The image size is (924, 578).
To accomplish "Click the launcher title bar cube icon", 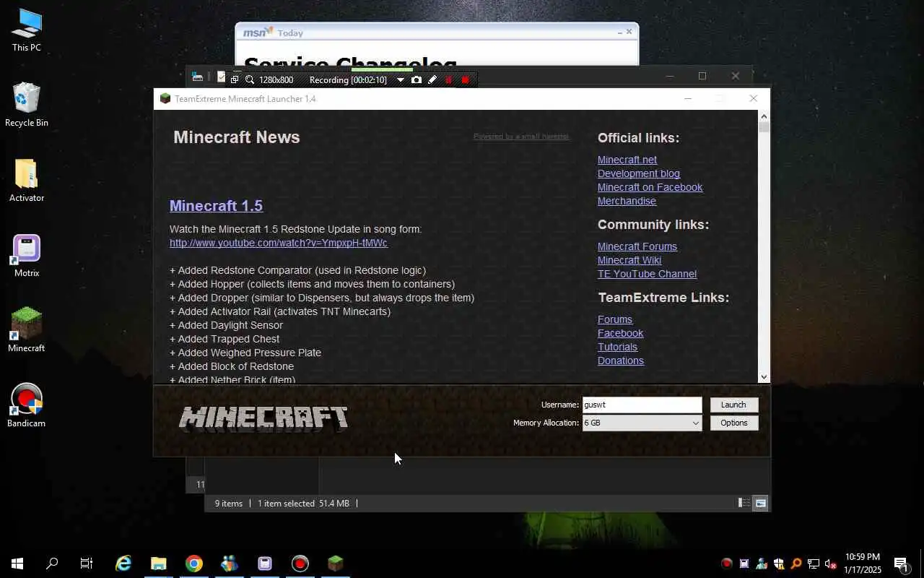I will [165, 98].
